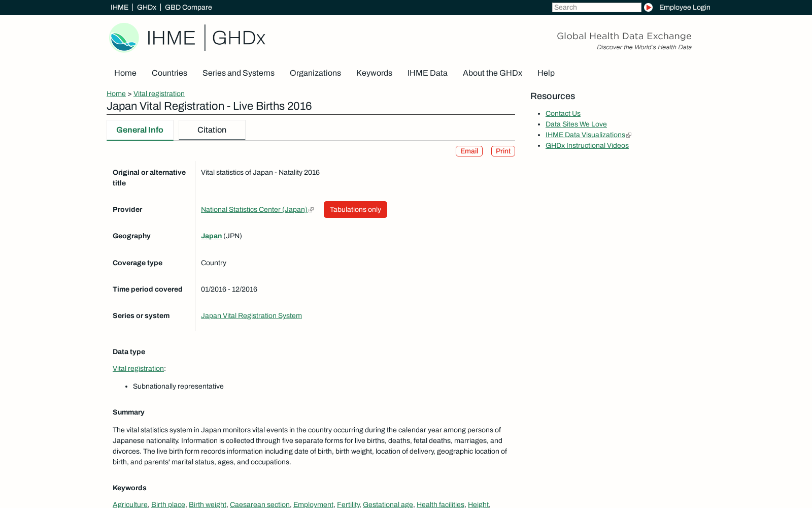
Task: Click the Gestational age keyword link
Action: [x=388, y=504]
